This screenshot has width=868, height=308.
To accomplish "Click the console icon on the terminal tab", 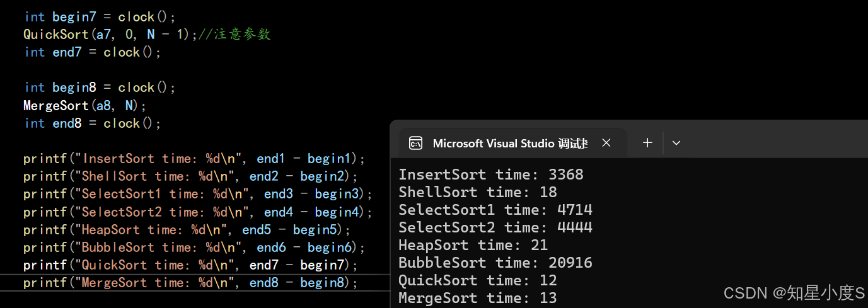I will point(415,143).
